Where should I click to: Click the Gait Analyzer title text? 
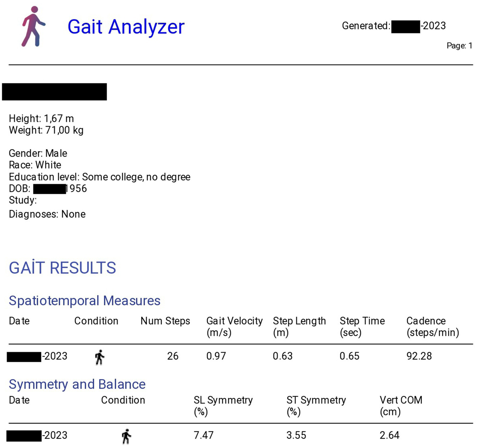[x=126, y=27]
